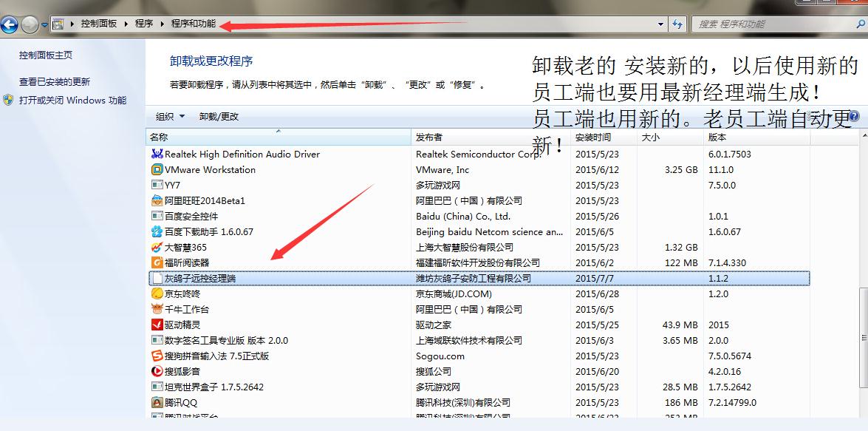Click the publisher VMware, Inc

click(x=442, y=169)
